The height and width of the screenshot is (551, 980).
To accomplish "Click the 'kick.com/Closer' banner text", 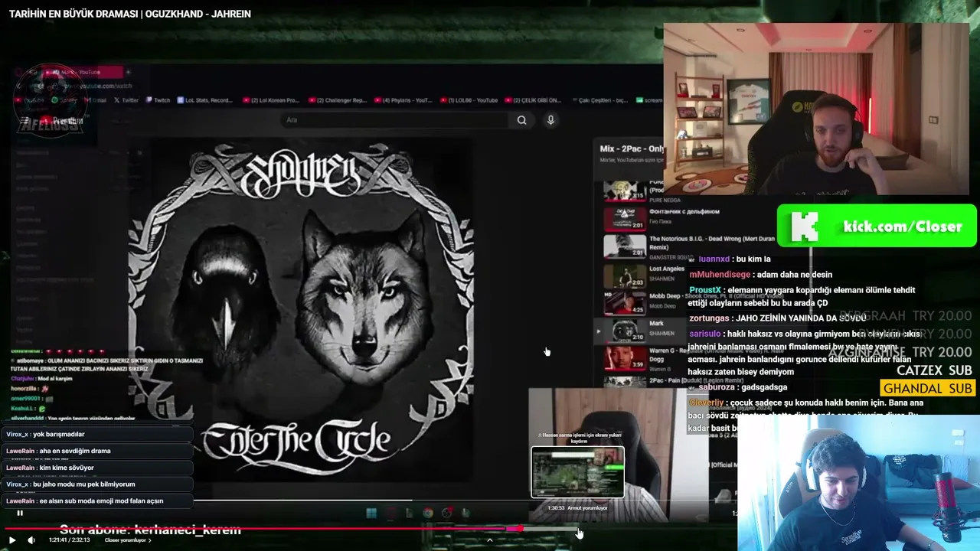I will point(903,227).
